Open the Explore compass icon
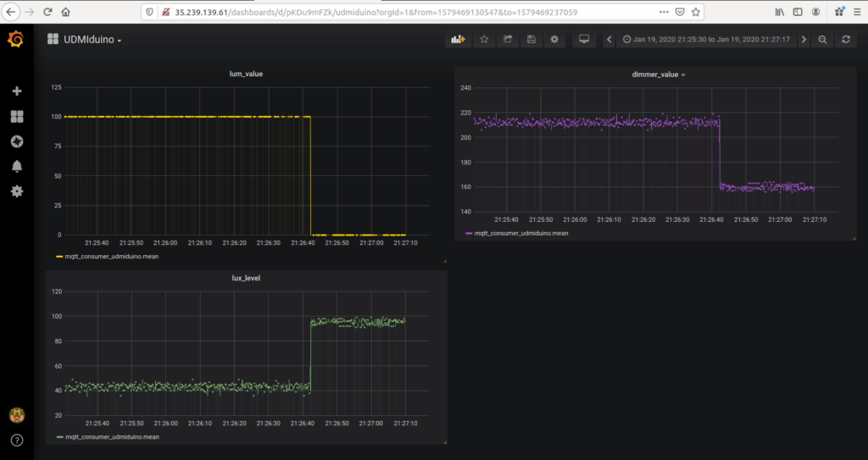The width and height of the screenshot is (868, 460). click(17, 141)
